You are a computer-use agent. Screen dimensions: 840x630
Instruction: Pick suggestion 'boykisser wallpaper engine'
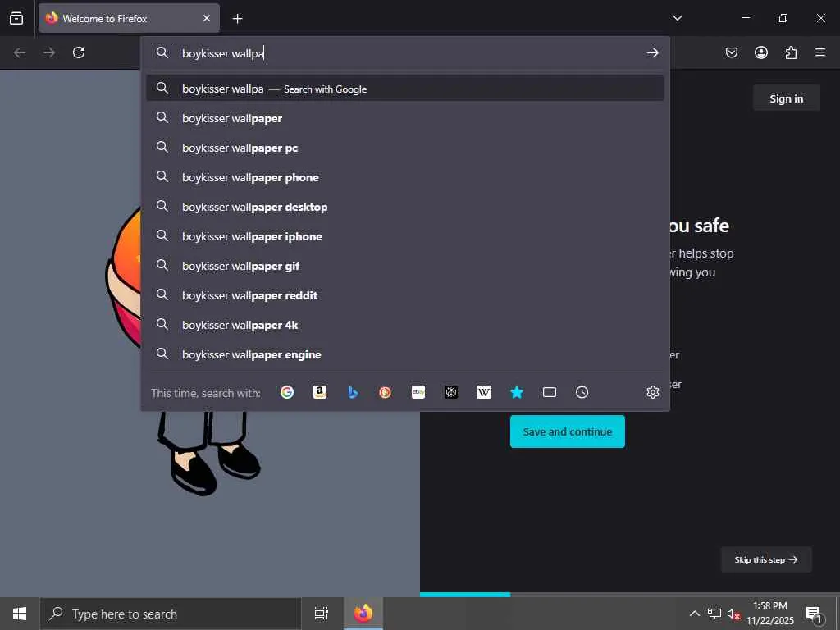tap(405, 354)
